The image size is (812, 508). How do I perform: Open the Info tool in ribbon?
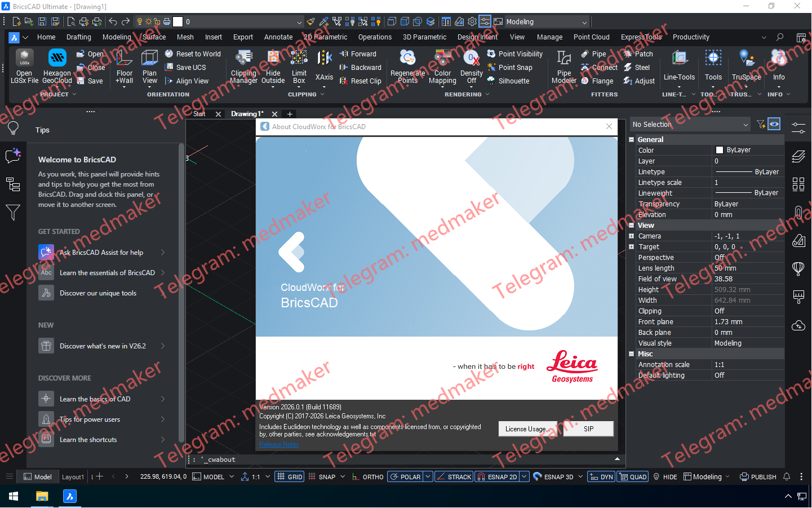pyautogui.click(x=779, y=68)
